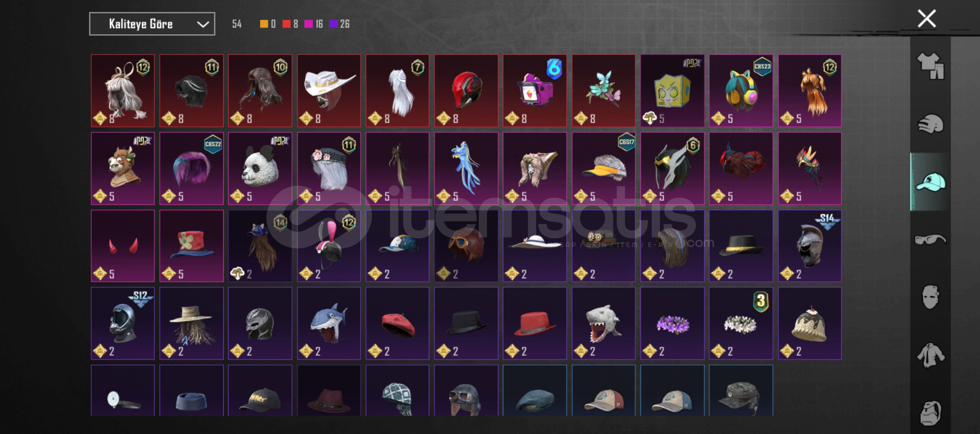Pick the yellow box head item

(672, 91)
